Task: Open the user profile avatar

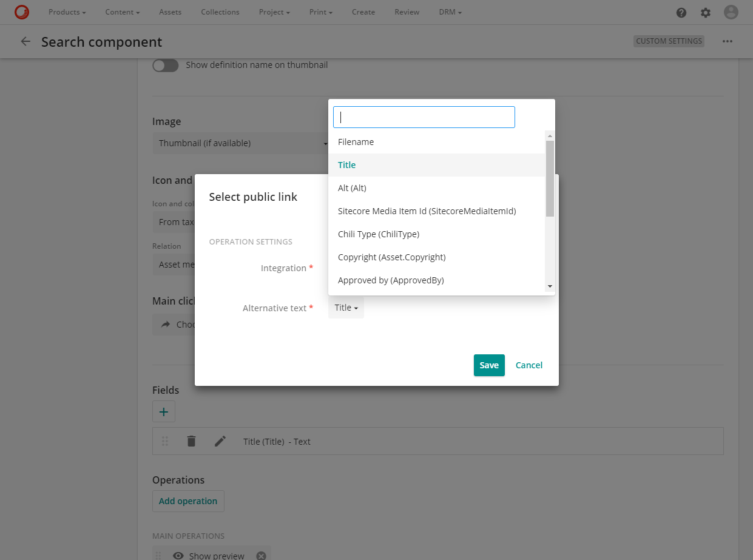Action: pos(731,12)
